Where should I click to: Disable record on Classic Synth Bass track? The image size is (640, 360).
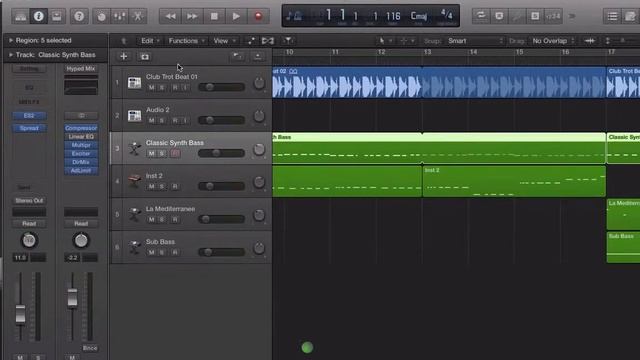(x=175, y=153)
